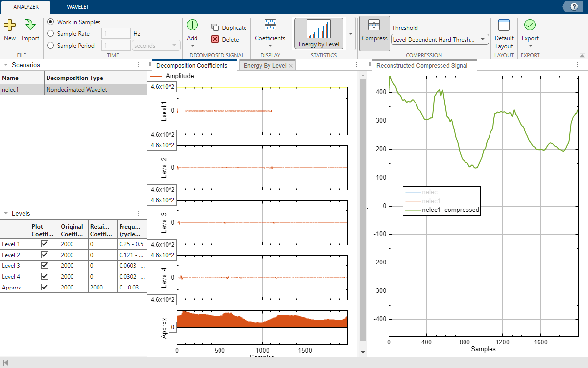588x368 pixels.
Task: Open the Export menu
Action: pyautogui.click(x=530, y=33)
